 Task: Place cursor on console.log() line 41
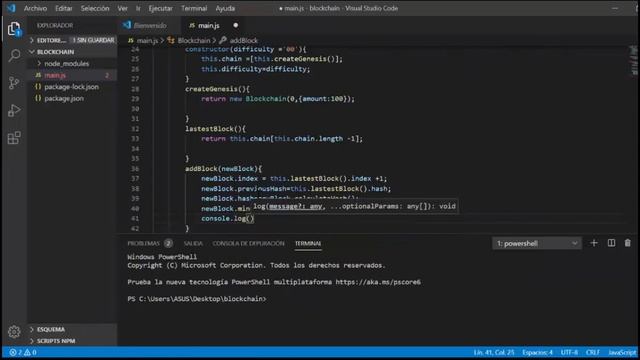(x=227, y=219)
